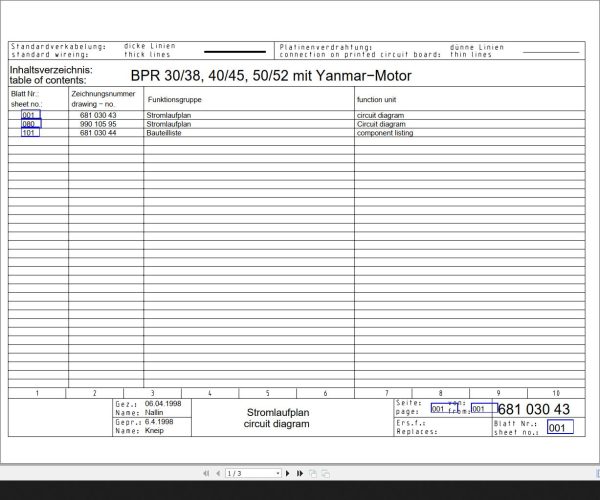600x500 pixels.
Task: Open sheet link 101 in table of contents
Action: pyautogui.click(x=31, y=133)
